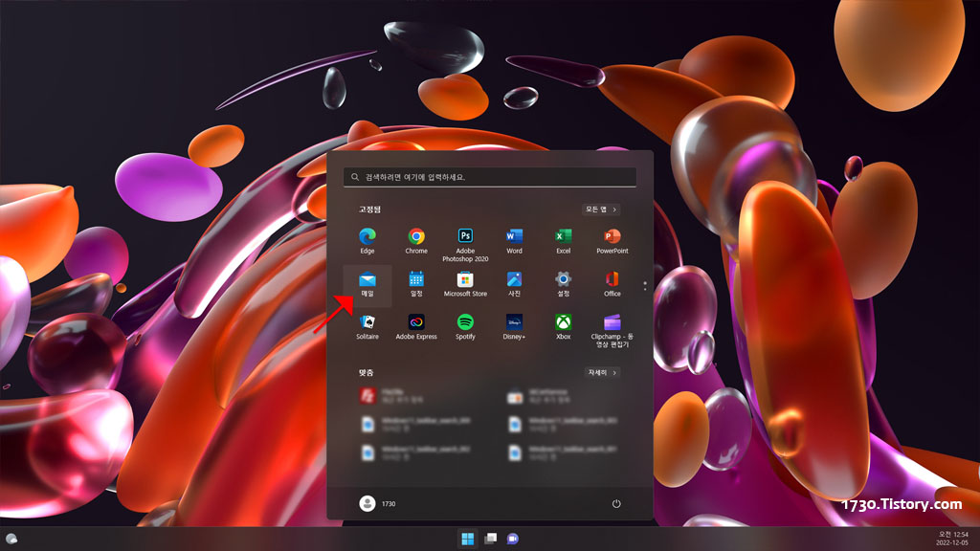The width and height of the screenshot is (980, 551).
Task: Launch Chrome from the Start menu
Action: coord(416,241)
